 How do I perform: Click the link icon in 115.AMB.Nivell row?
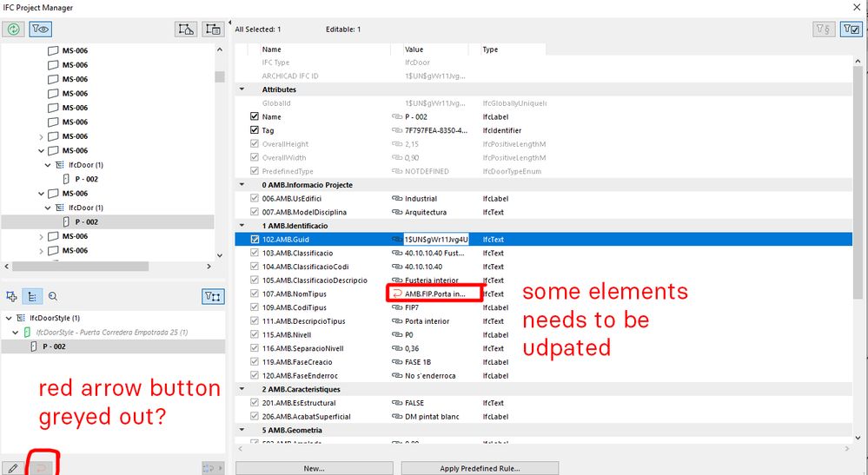click(x=397, y=334)
